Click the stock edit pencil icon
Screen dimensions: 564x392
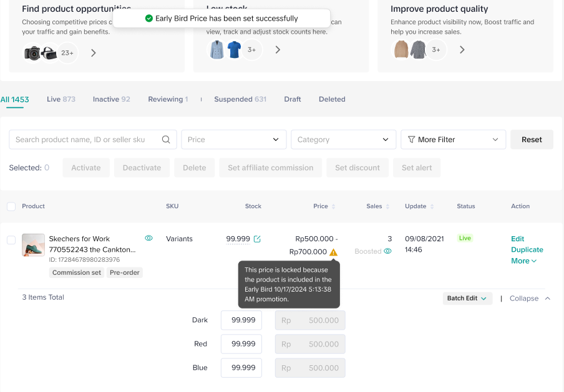pos(257,239)
